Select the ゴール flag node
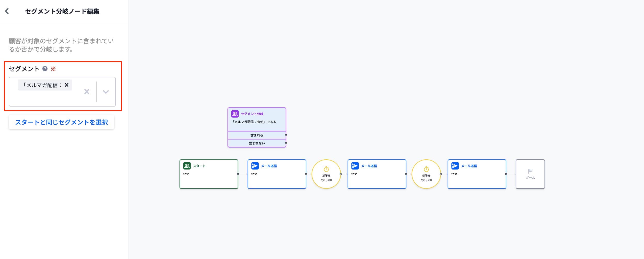 click(x=530, y=174)
